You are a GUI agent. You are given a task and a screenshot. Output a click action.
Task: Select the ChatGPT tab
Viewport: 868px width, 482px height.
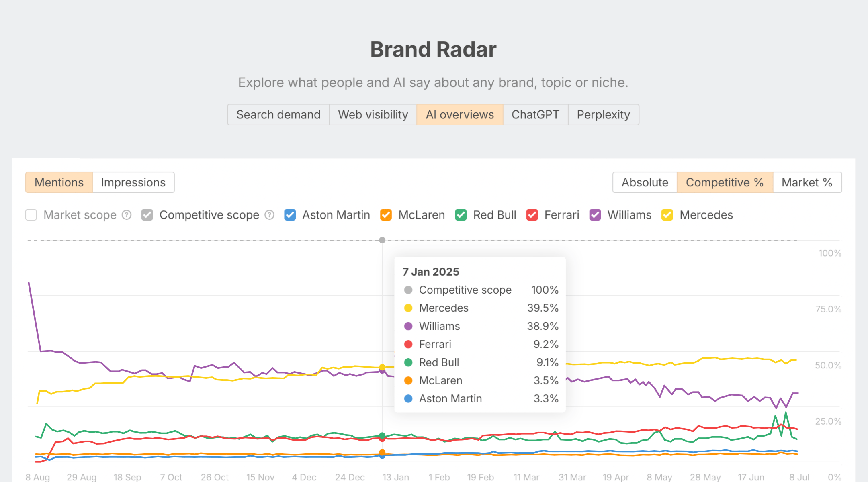(x=535, y=115)
